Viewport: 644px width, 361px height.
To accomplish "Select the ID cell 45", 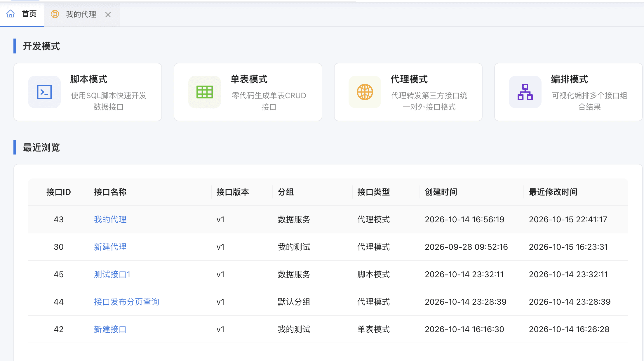I will click(59, 274).
